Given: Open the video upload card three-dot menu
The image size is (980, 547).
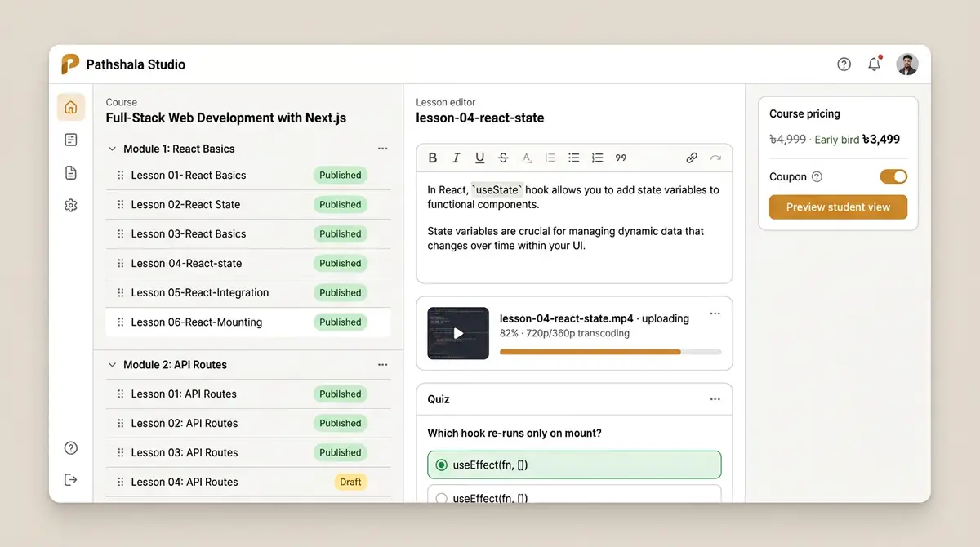Looking at the screenshot, I should (x=715, y=314).
